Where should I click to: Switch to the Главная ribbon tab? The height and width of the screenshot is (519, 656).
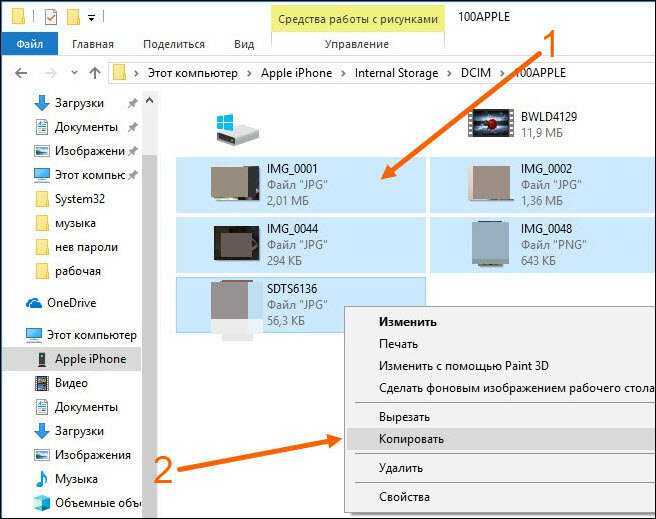[x=92, y=44]
